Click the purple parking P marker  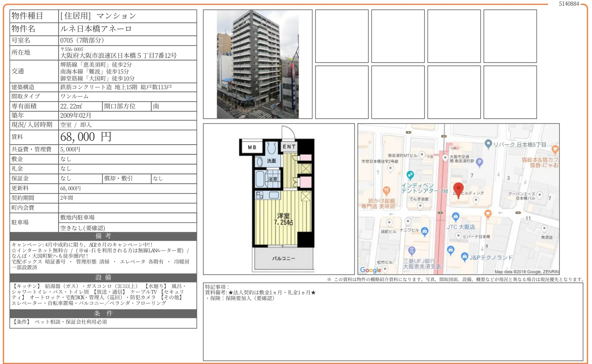pyautogui.click(x=479, y=162)
